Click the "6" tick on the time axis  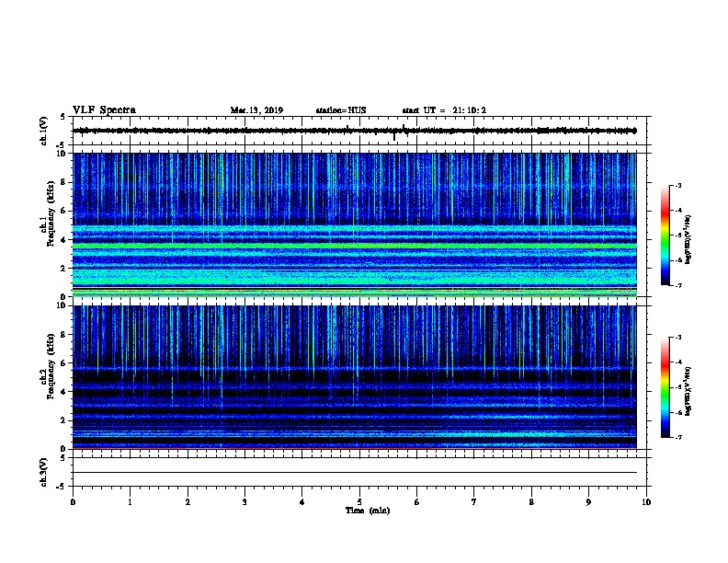417,502
